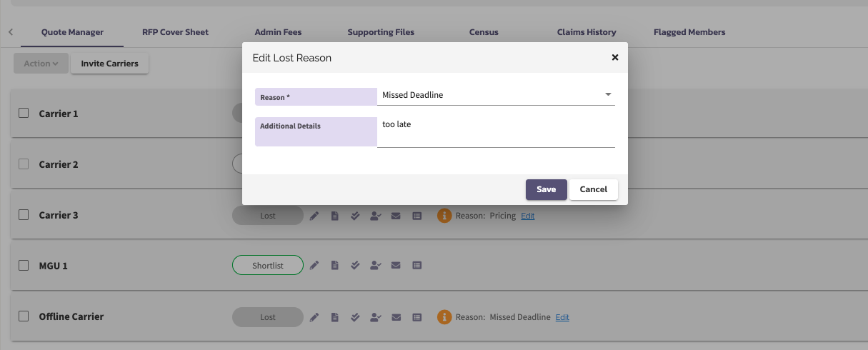Image resolution: width=868 pixels, height=350 pixels.
Task: Open the list icon in MGU 1 row
Action: [417, 265]
